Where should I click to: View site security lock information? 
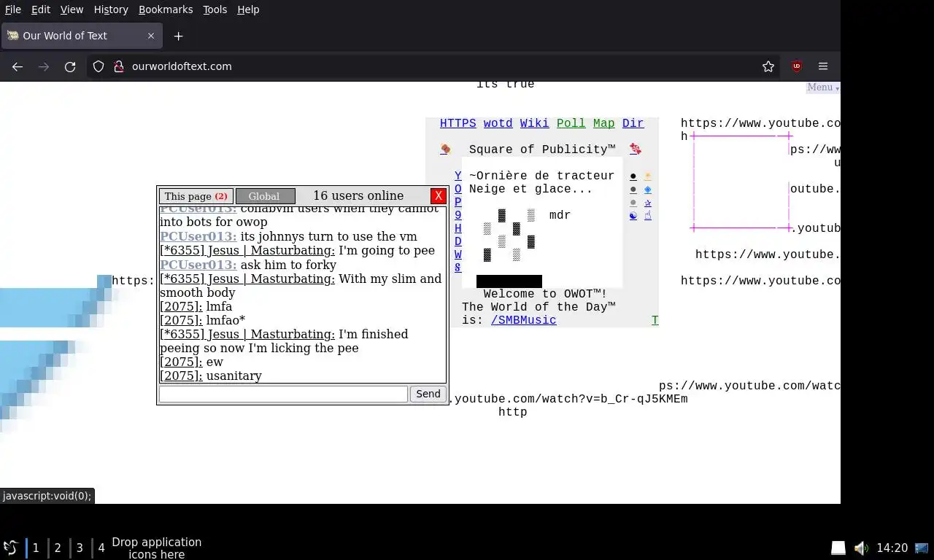tap(119, 66)
